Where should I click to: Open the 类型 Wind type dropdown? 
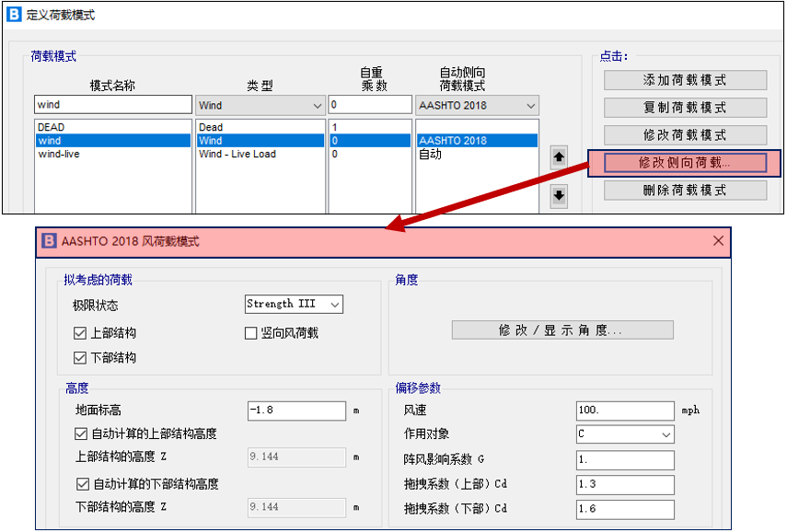(260, 105)
